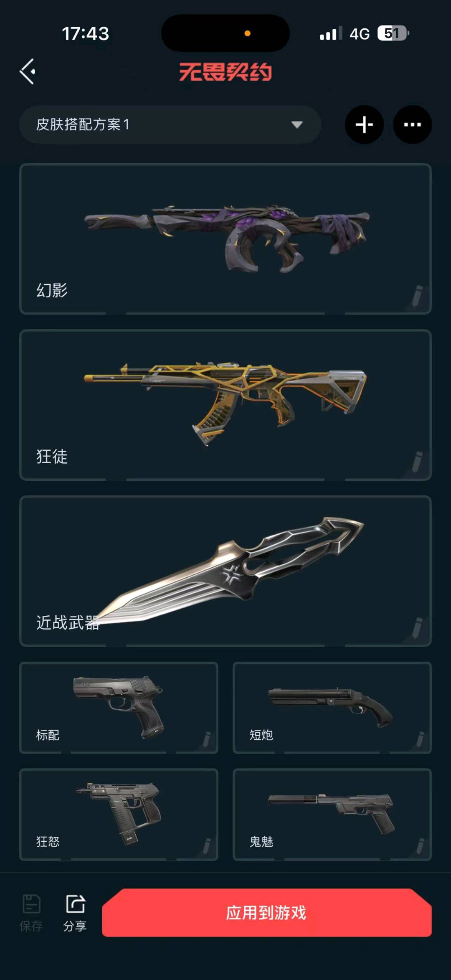Select the 鬼魅 silenced pistol thumbnail
The height and width of the screenshot is (980, 451).
pos(332,813)
